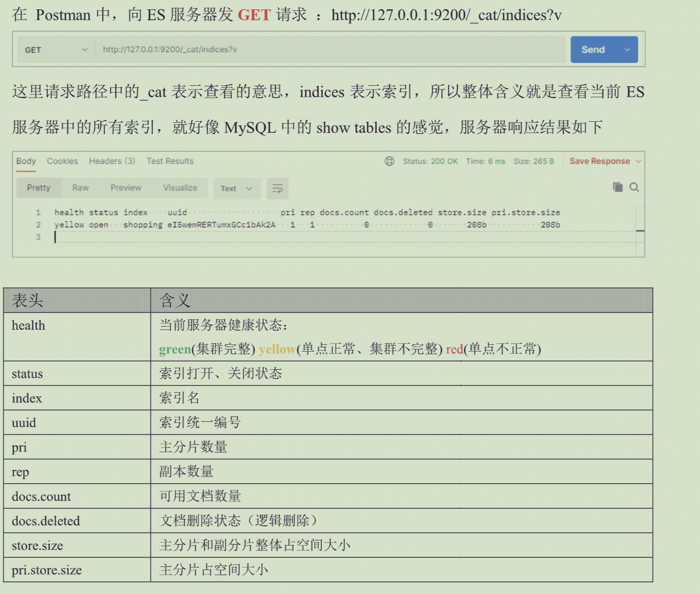Open the GET method dropdown
Viewport: 700px width, 594px height.
point(56,50)
